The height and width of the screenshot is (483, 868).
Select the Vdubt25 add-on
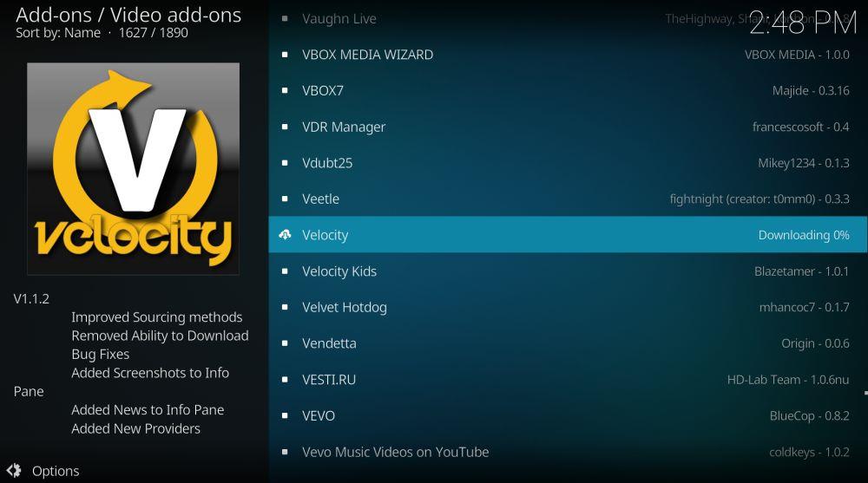(568, 163)
